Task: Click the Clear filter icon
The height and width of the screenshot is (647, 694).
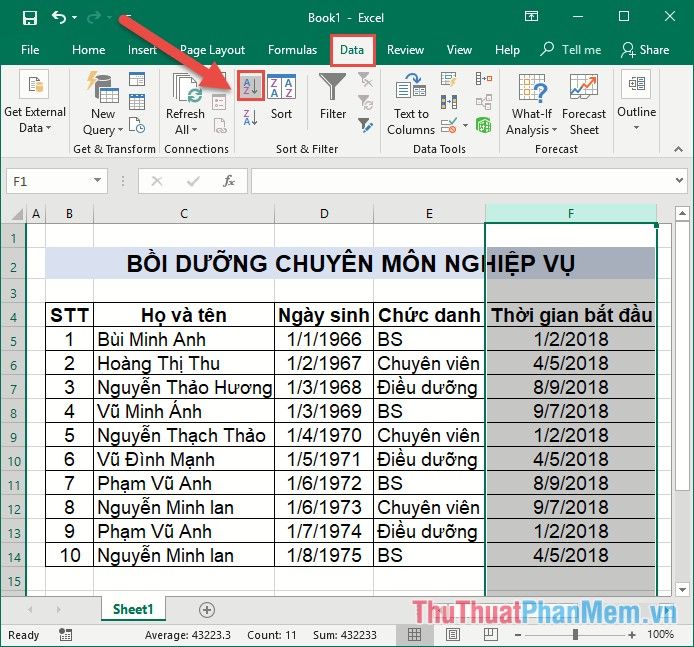Action: pos(366,80)
